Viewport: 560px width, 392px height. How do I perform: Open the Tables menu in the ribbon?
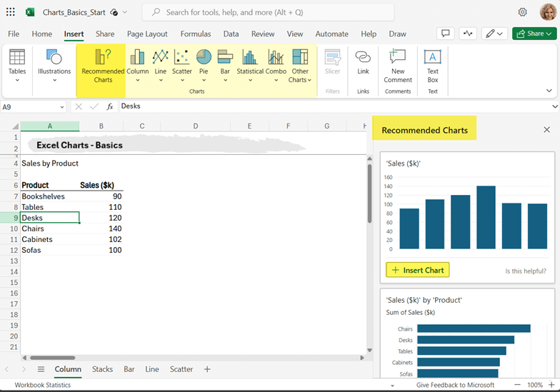(17, 66)
